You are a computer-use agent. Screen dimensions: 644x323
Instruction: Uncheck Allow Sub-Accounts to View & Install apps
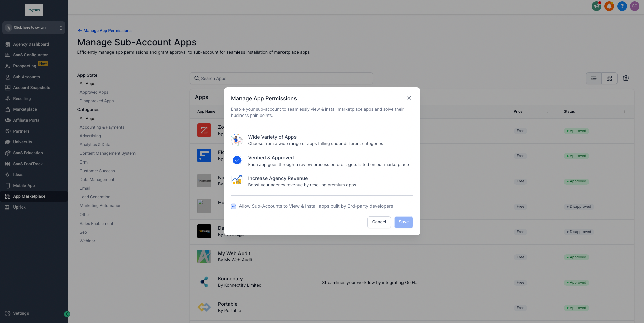pyautogui.click(x=234, y=206)
